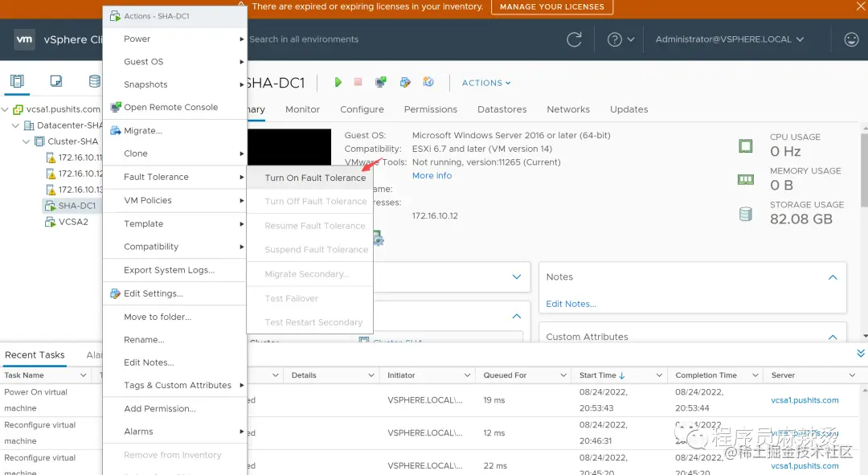The height and width of the screenshot is (475, 868).
Task: Click the edit settings icon in VM toolbar
Action: [x=405, y=83]
